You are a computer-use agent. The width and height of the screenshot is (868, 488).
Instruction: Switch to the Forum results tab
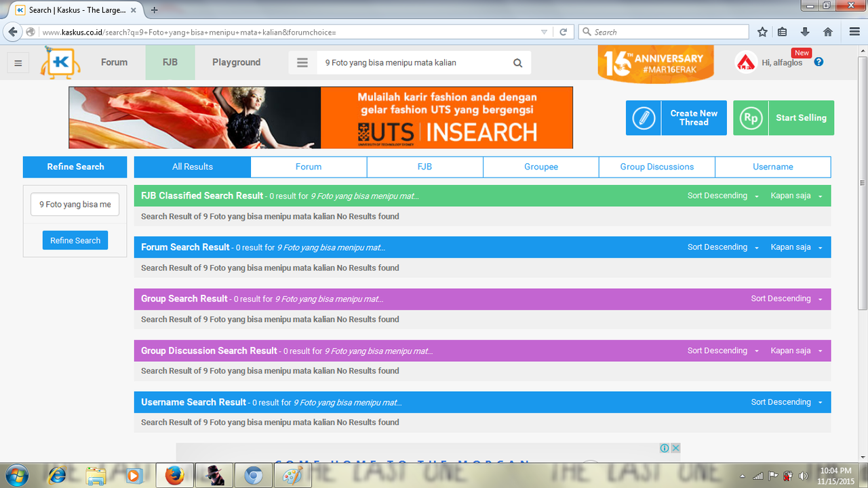[x=309, y=167]
